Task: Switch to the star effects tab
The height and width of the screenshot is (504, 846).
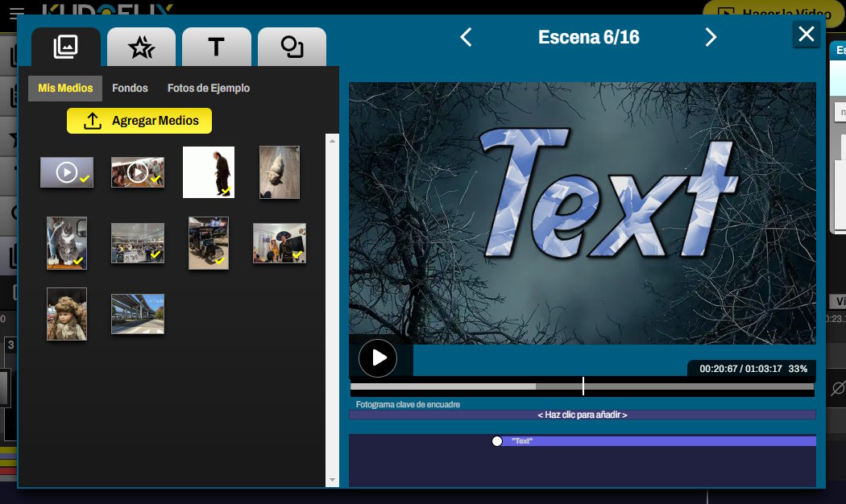Action: tap(141, 48)
